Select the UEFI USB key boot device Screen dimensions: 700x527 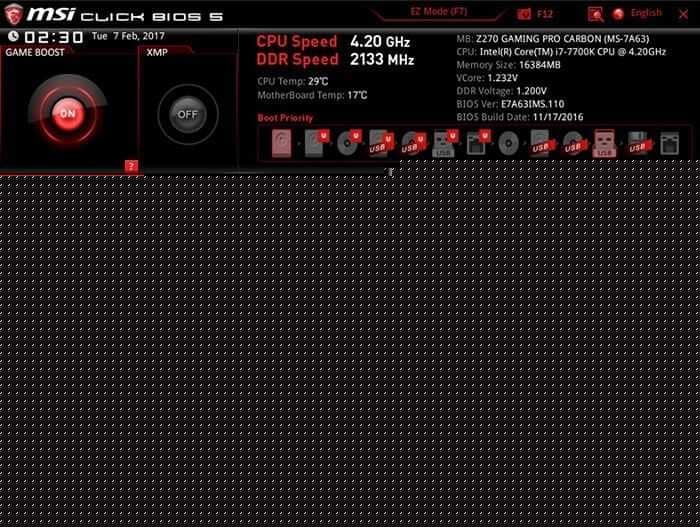point(445,143)
